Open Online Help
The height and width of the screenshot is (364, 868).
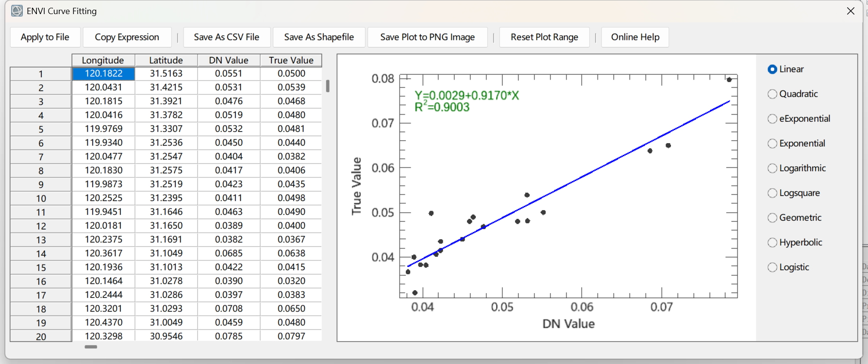coord(635,37)
